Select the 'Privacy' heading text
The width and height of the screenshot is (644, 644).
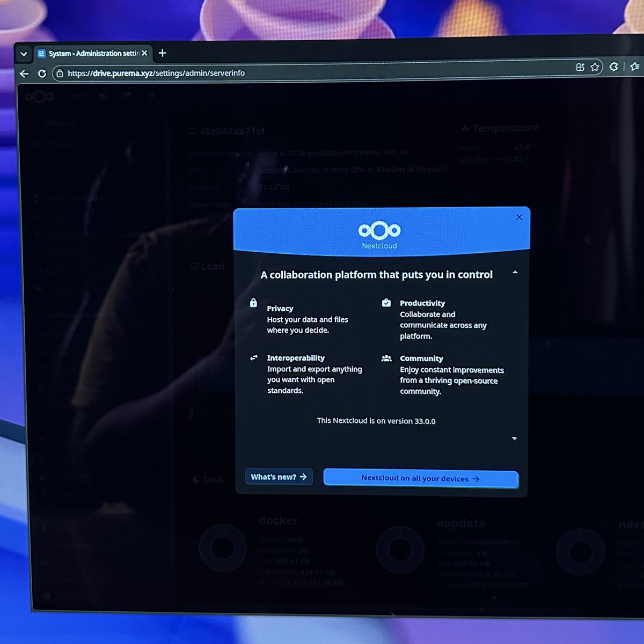pyautogui.click(x=280, y=309)
